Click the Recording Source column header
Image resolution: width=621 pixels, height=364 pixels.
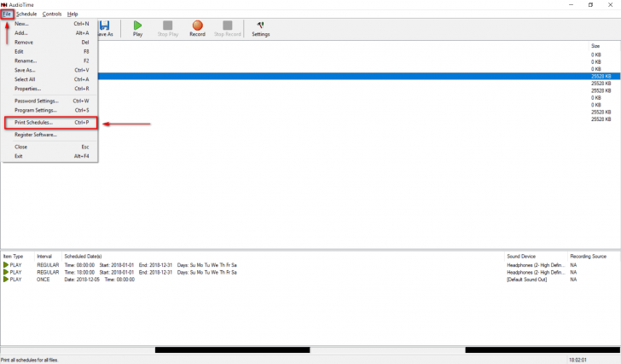point(588,257)
